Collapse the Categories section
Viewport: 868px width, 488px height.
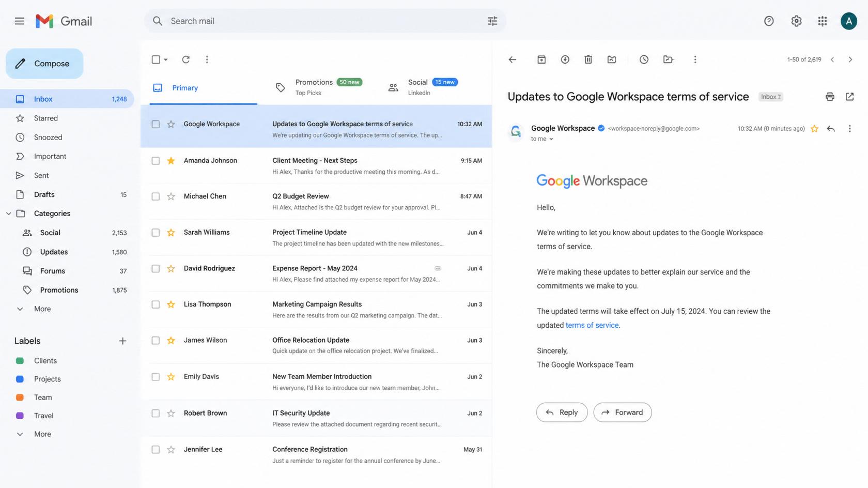[x=8, y=213]
